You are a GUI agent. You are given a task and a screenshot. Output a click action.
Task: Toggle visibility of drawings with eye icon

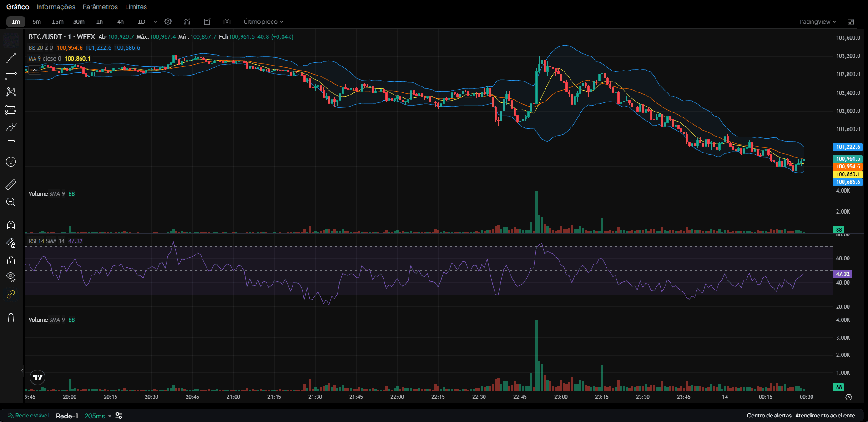pos(11,277)
